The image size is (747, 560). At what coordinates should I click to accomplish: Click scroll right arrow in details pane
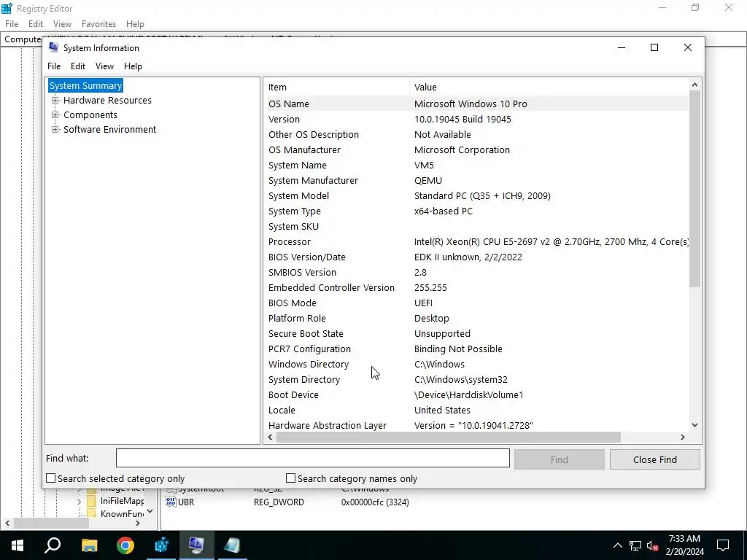[683, 437]
